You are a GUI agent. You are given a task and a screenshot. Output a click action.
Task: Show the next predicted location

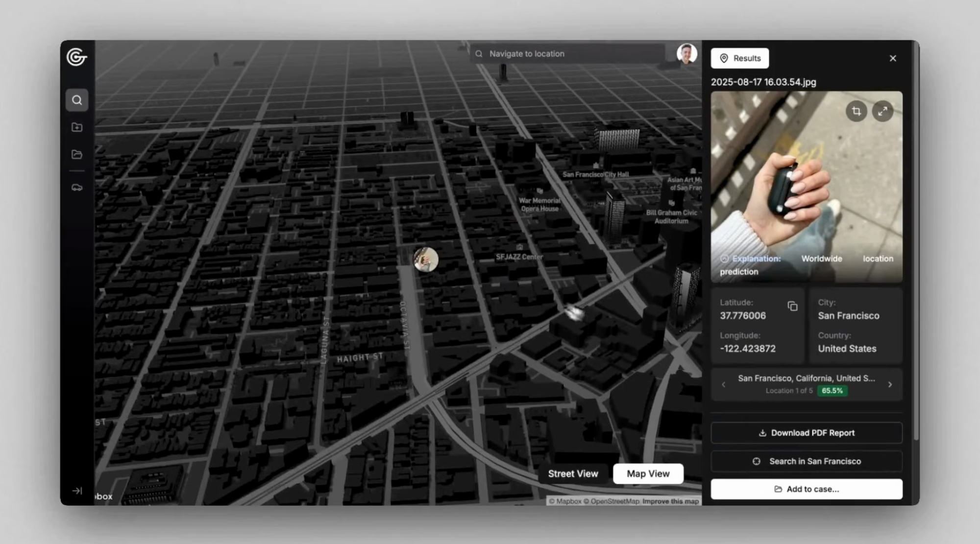coord(890,384)
